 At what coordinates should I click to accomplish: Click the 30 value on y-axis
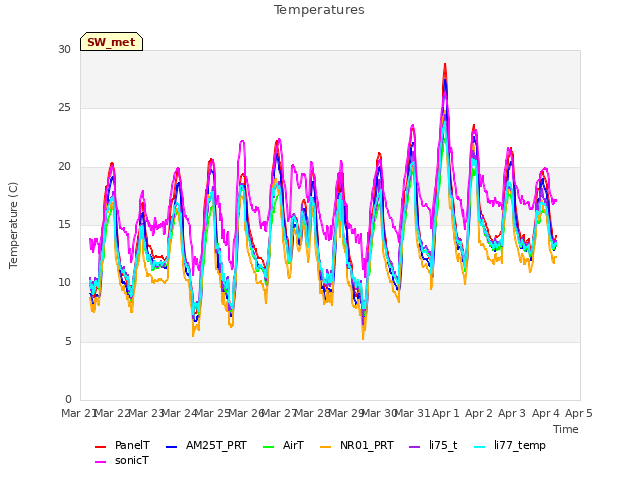pyautogui.click(x=64, y=50)
